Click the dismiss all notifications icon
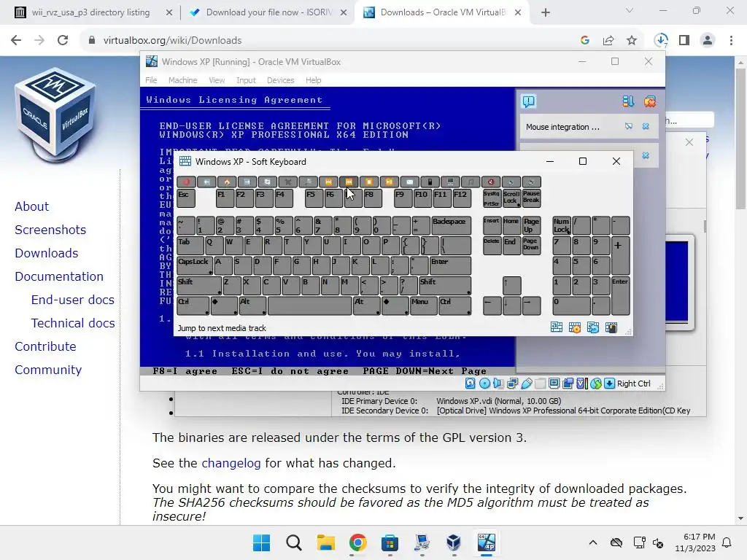 point(650,101)
